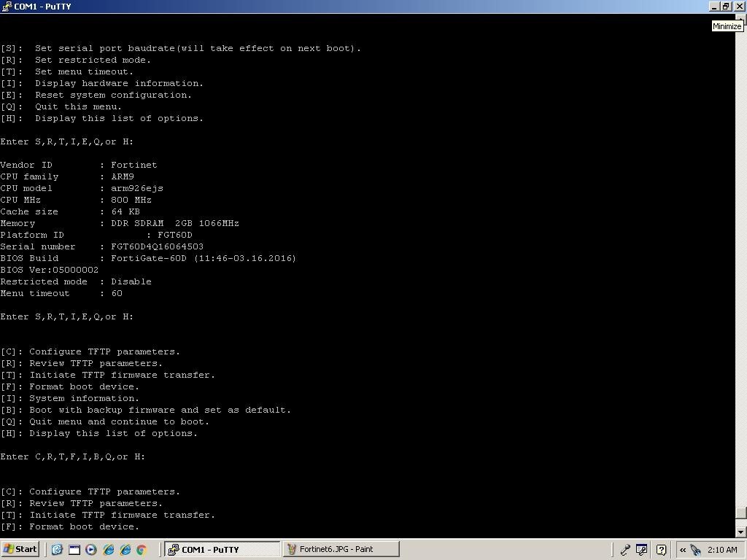The height and width of the screenshot is (560, 747).
Task: Click the 2:10 AM clock in the tray
Action: click(722, 550)
